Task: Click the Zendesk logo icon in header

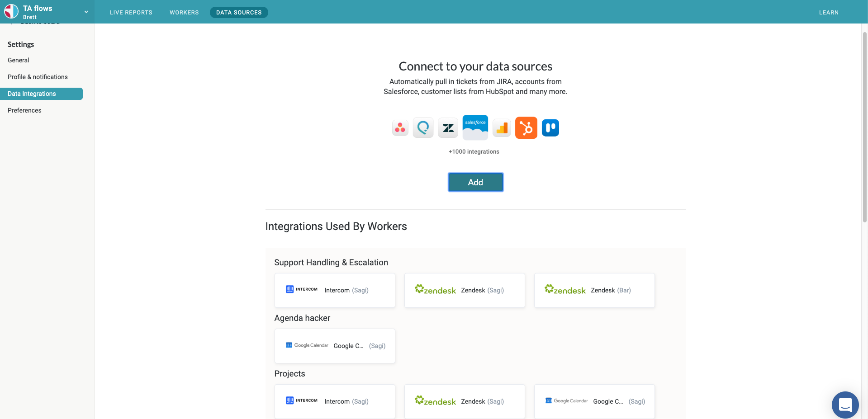Action: pyautogui.click(x=448, y=128)
